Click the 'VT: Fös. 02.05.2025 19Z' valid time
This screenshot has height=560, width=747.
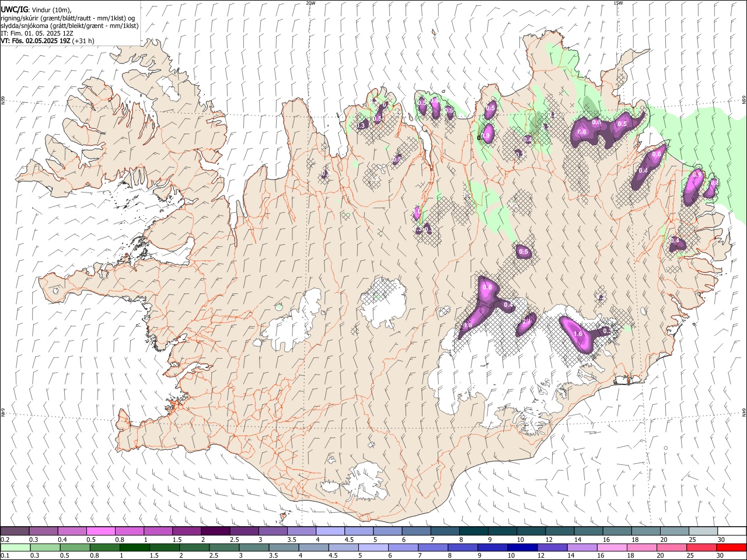point(36,41)
